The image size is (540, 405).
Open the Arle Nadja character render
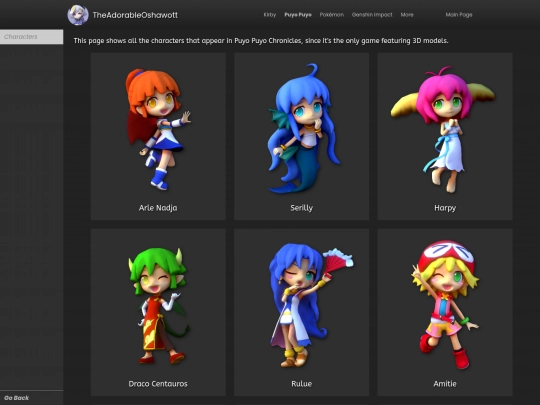click(x=158, y=129)
